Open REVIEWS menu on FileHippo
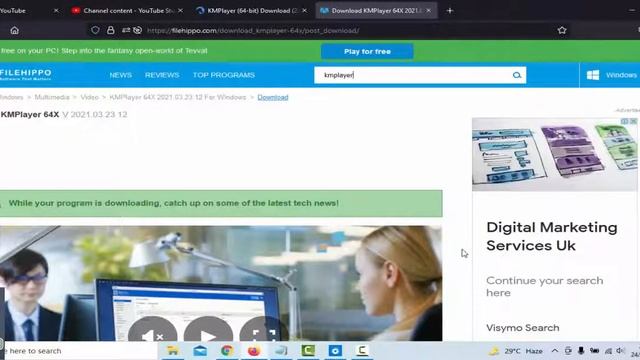Viewport: 640px width, 360px height. click(162, 75)
